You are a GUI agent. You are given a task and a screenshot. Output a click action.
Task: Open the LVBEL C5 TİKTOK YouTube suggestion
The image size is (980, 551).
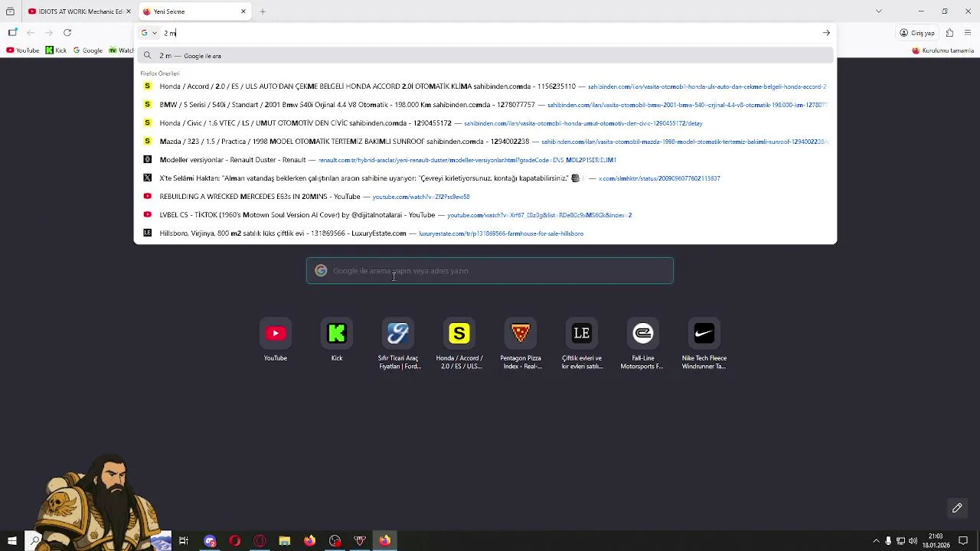(x=485, y=215)
